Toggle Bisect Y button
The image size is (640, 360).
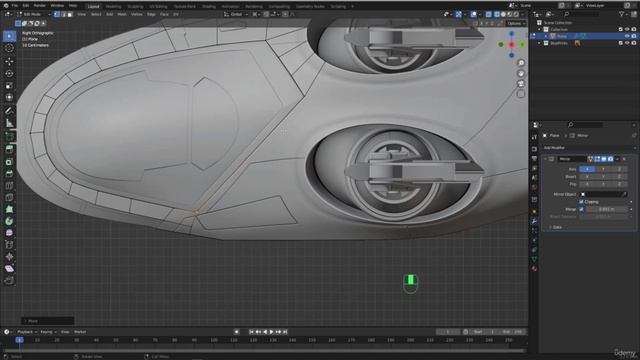[x=603, y=177]
